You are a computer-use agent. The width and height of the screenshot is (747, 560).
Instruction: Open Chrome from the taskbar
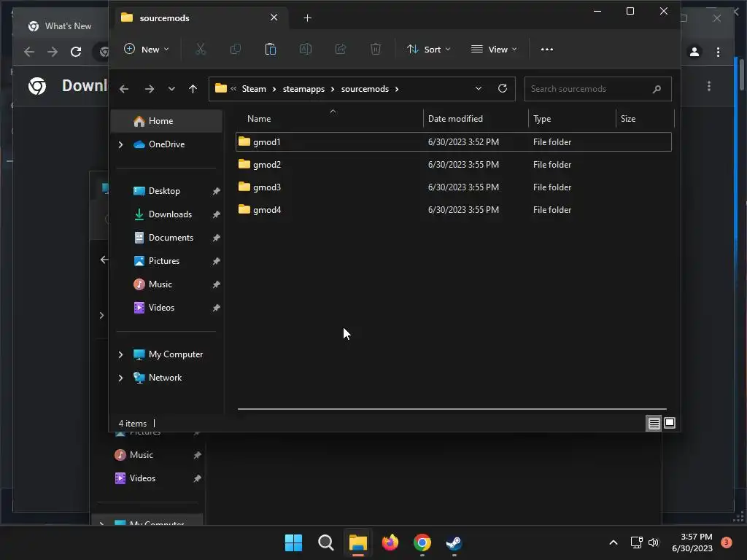[x=422, y=542]
